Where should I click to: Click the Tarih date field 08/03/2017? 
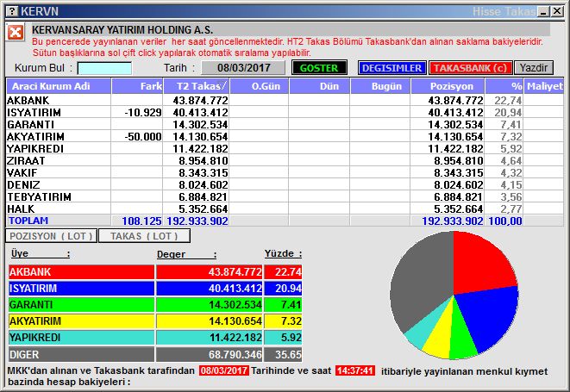point(243,68)
